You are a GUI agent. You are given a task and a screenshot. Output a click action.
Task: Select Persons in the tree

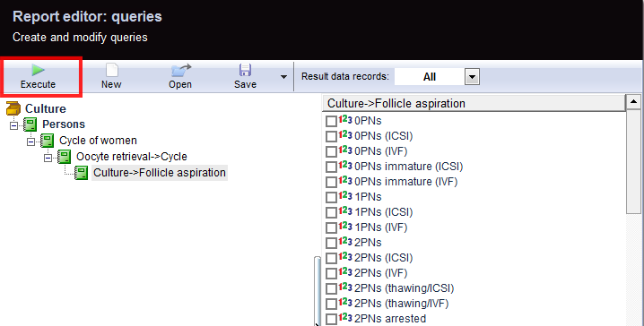tap(64, 124)
